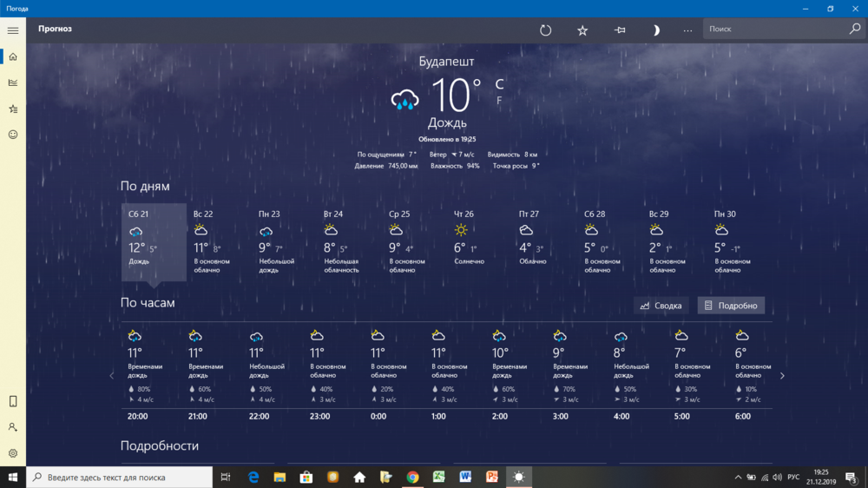The height and width of the screenshot is (488, 868).
Task: Select the Сб 28 daily forecast
Action: coord(609,242)
